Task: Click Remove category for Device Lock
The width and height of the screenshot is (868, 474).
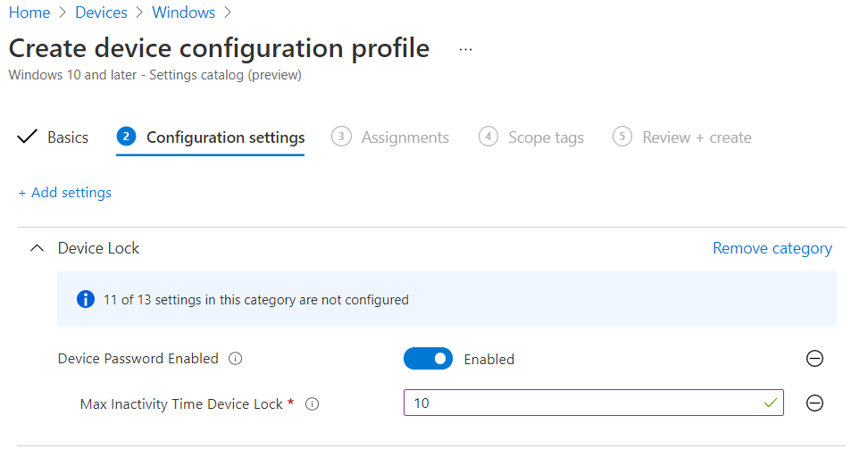Action: pos(772,248)
